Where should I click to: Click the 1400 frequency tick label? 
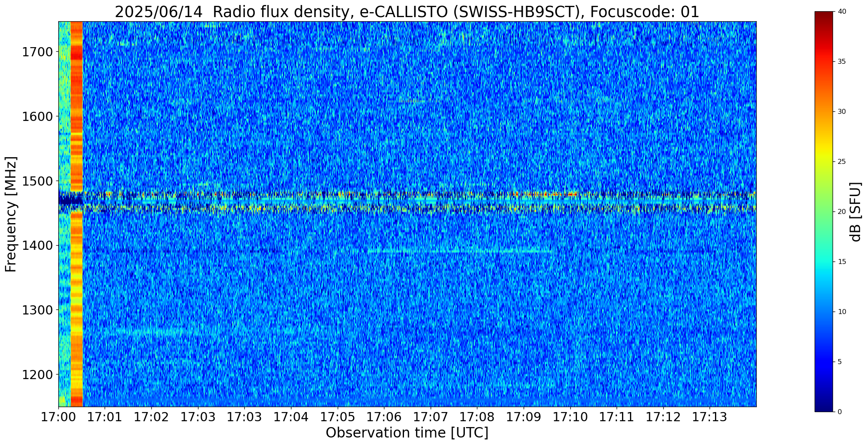(x=37, y=246)
